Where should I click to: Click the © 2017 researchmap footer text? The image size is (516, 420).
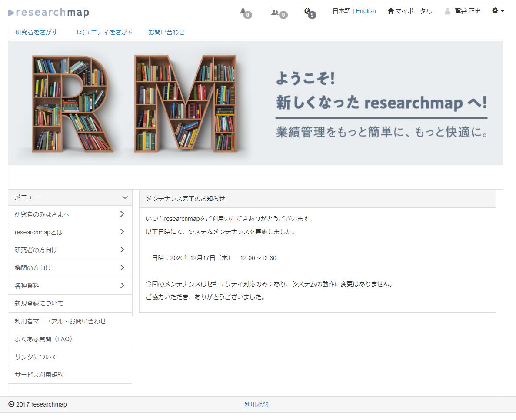coord(37,404)
